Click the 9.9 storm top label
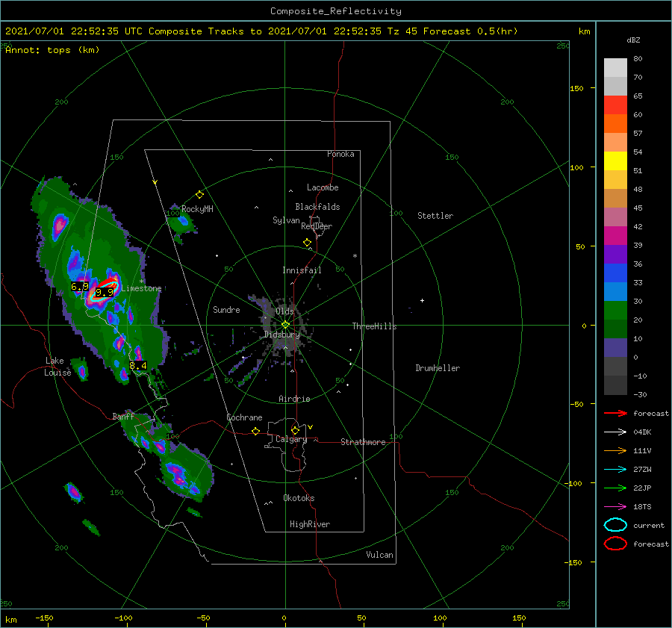The width and height of the screenshot is (672, 628). click(x=104, y=293)
